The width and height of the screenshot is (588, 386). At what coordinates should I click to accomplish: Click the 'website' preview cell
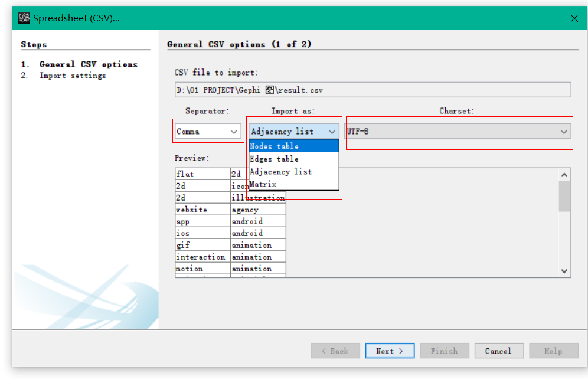203,210
